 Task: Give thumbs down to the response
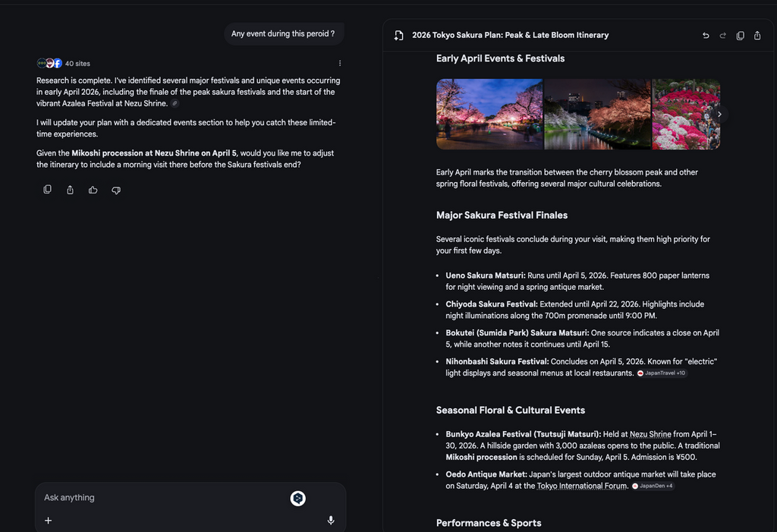click(x=116, y=190)
